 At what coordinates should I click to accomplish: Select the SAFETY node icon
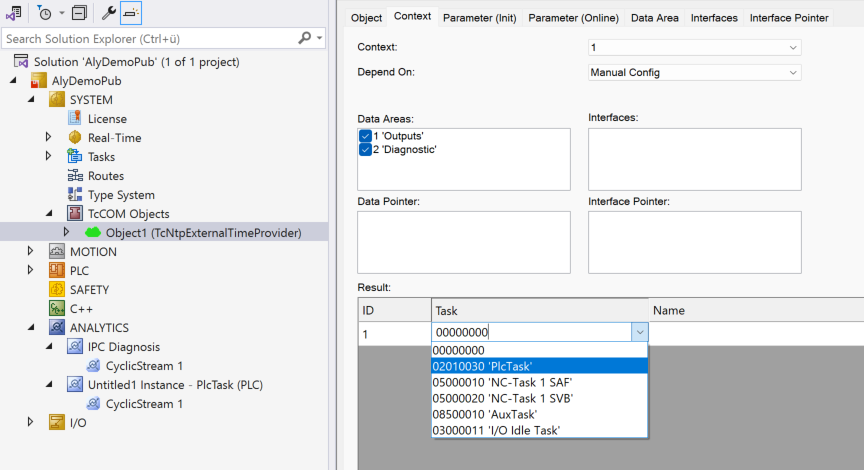coord(58,290)
